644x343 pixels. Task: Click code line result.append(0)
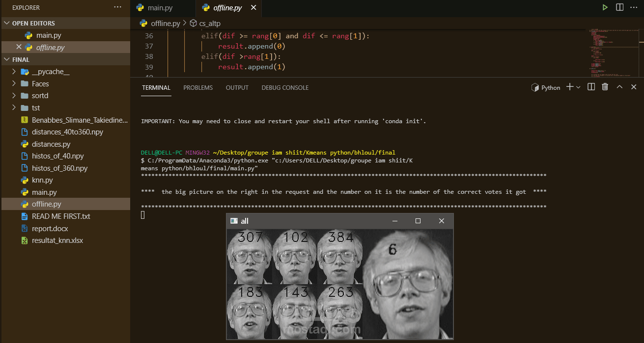pyautogui.click(x=252, y=46)
